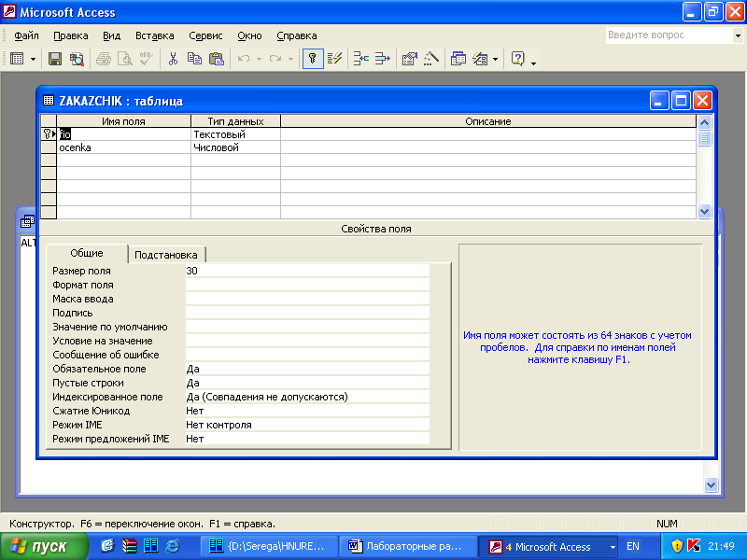This screenshot has width=747, height=560.
Task: Click the Redo toolbar icon
Action: (x=275, y=59)
